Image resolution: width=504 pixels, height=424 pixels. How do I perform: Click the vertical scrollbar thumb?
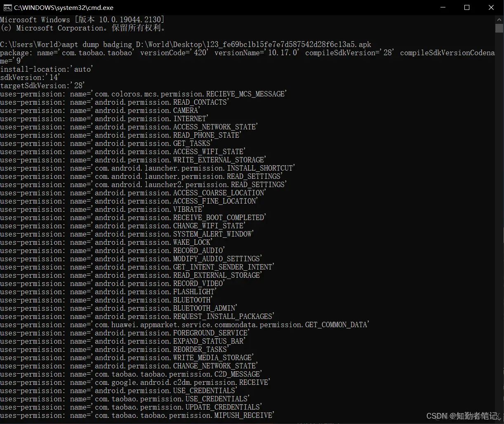[499, 28]
